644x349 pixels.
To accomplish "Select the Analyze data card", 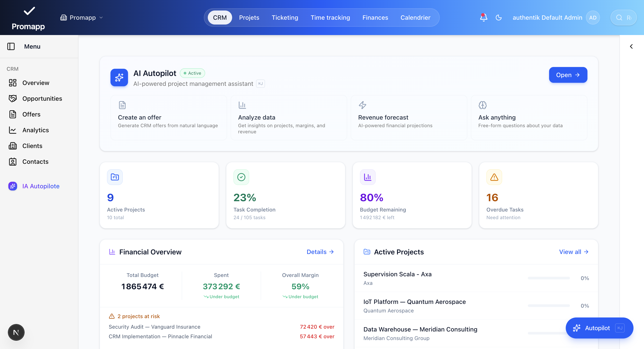I will point(289,118).
